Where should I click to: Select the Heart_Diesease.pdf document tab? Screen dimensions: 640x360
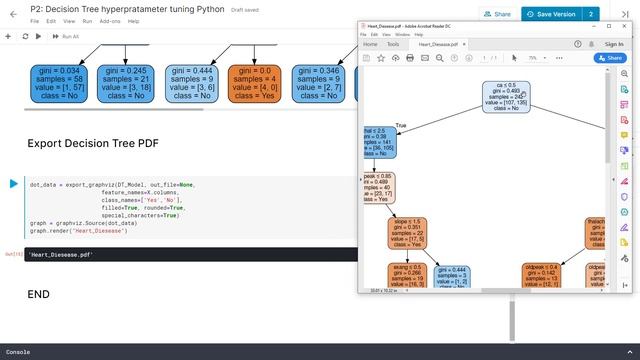[438, 44]
